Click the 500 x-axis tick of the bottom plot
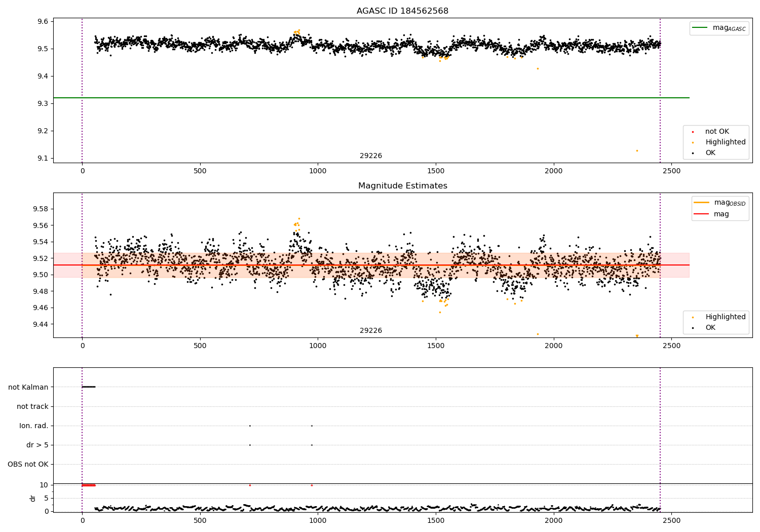 click(x=200, y=520)
